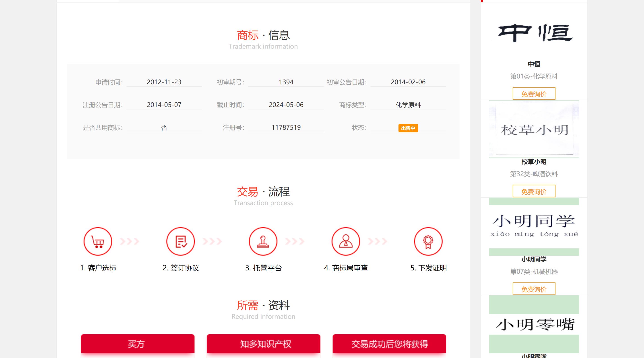Click the shared trademark value 否

[x=164, y=128]
